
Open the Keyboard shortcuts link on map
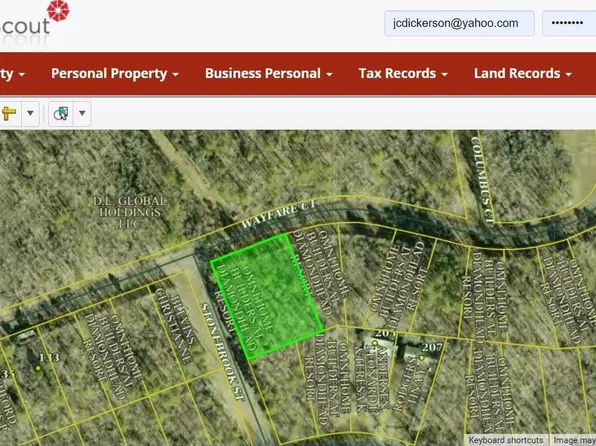[x=506, y=440]
